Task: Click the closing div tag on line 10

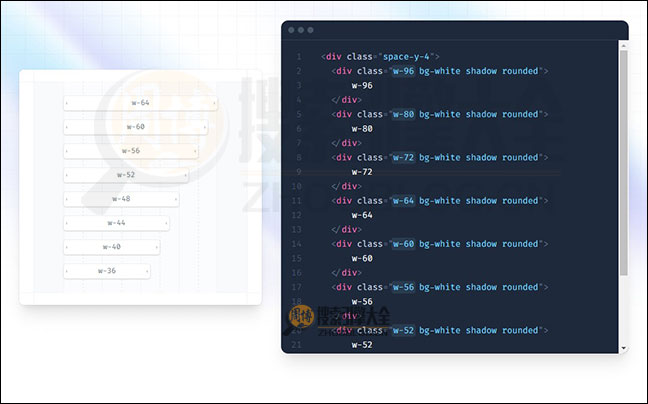Action: (347, 186)
